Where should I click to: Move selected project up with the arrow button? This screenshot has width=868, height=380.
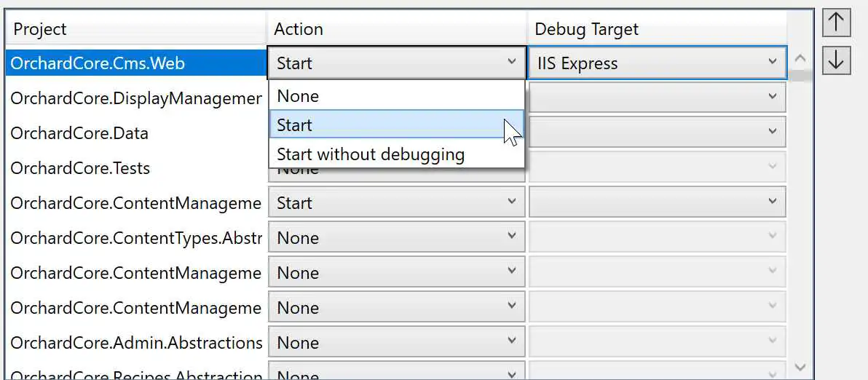pos(836,23)
